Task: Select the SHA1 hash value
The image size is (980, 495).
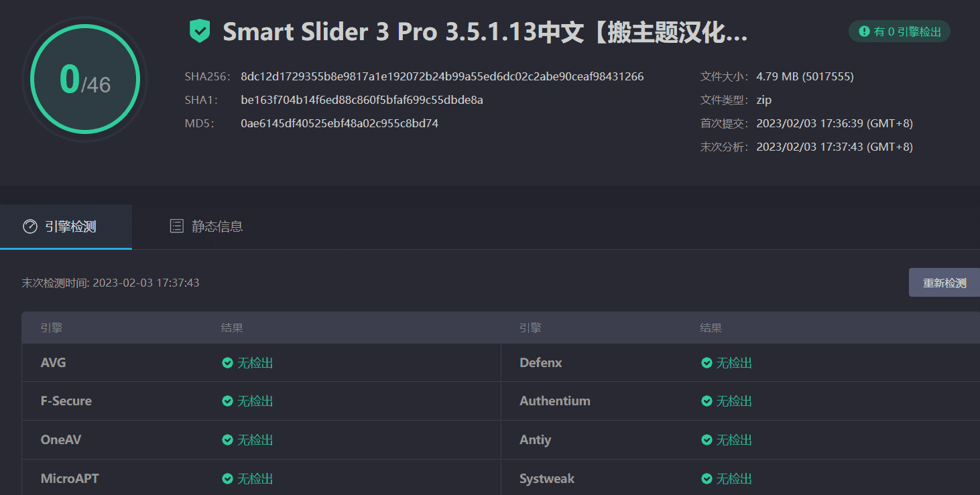Action: click(x=362, y=100)
